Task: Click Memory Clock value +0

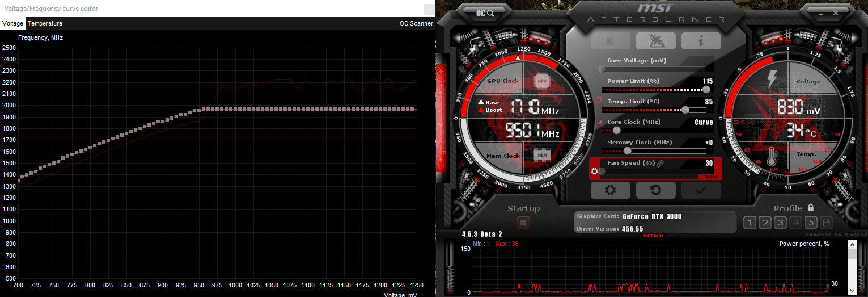Action: coord(709,143)
